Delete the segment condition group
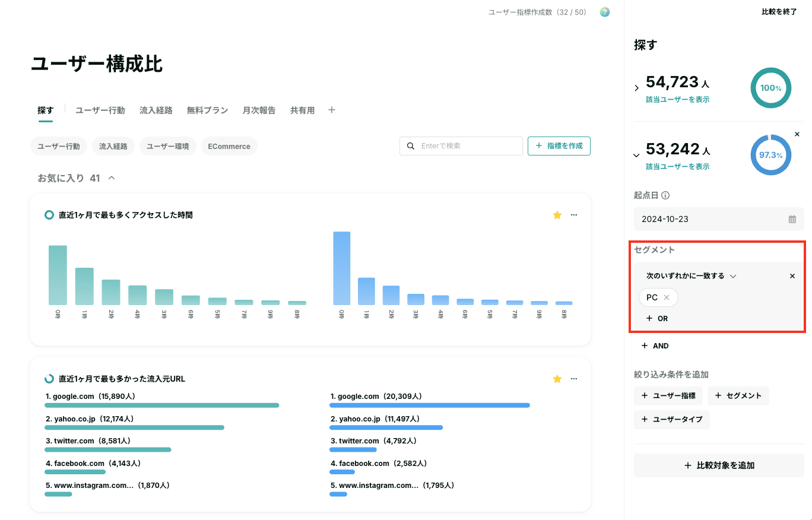 pos(792,276)
